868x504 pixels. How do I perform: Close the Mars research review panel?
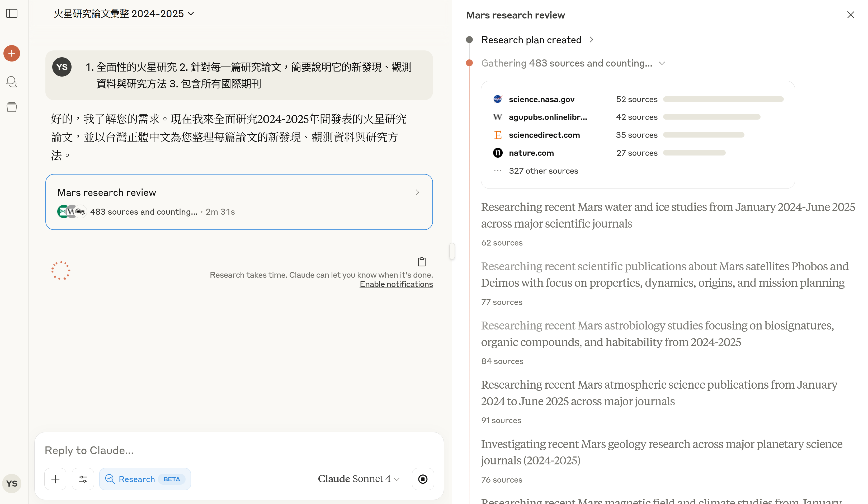point(850,15)
